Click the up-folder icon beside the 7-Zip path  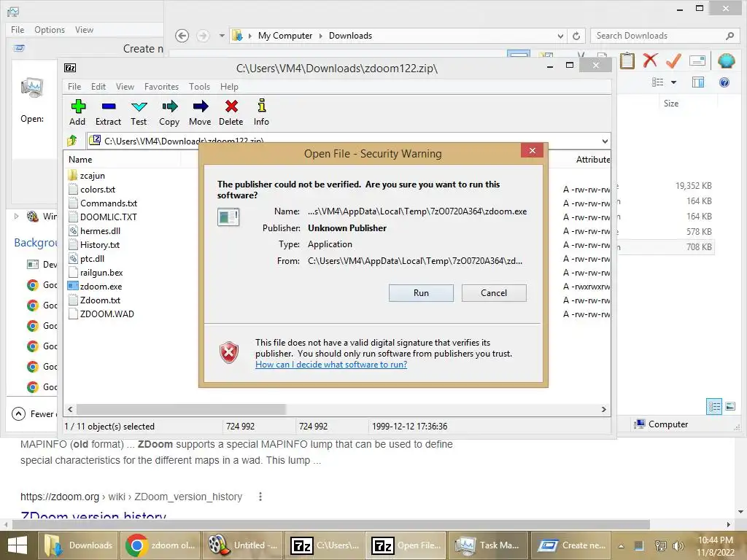(72, 141)
